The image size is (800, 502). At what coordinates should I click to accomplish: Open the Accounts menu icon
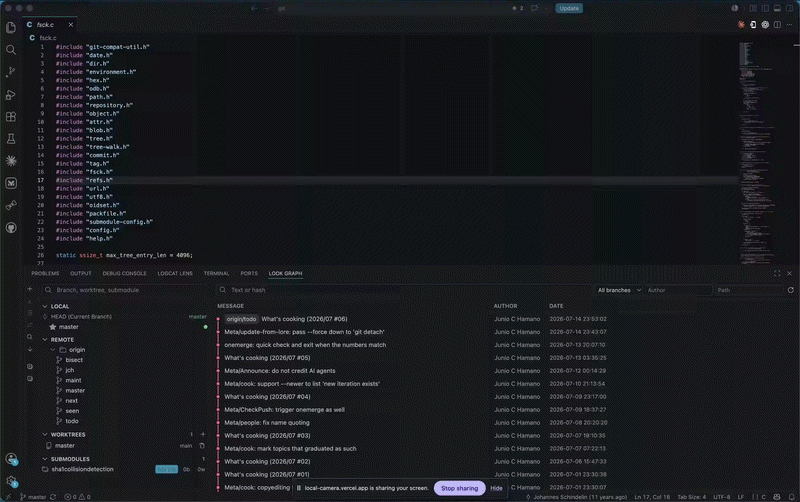[11, 459]
